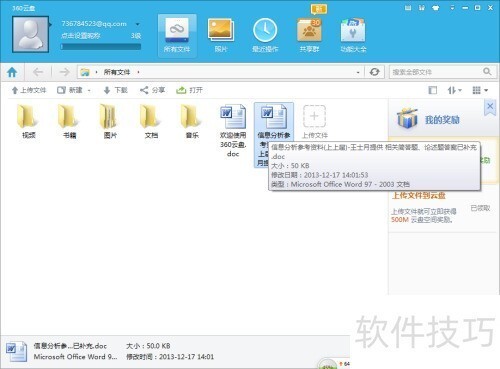Open the main menu dropdown in title bar

click(452, 8)
